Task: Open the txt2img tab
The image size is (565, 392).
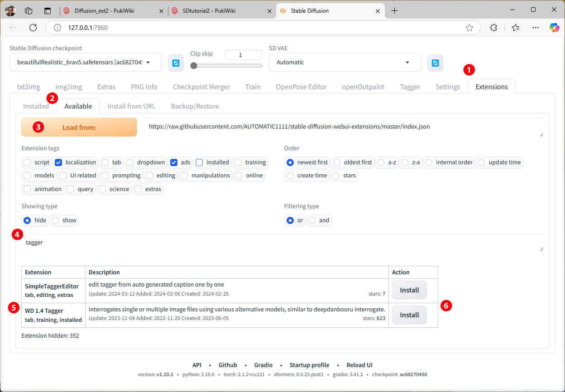Action: (29, 87)
